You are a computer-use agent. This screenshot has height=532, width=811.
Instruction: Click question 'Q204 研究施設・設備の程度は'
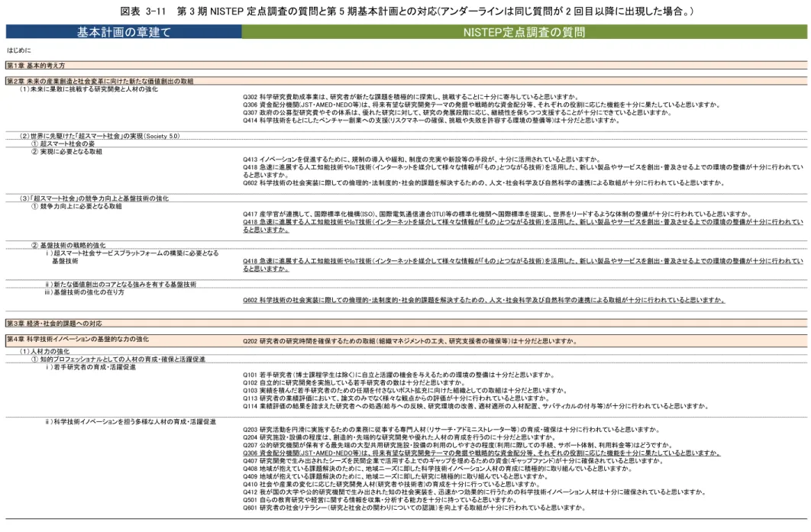pos(399,437)
